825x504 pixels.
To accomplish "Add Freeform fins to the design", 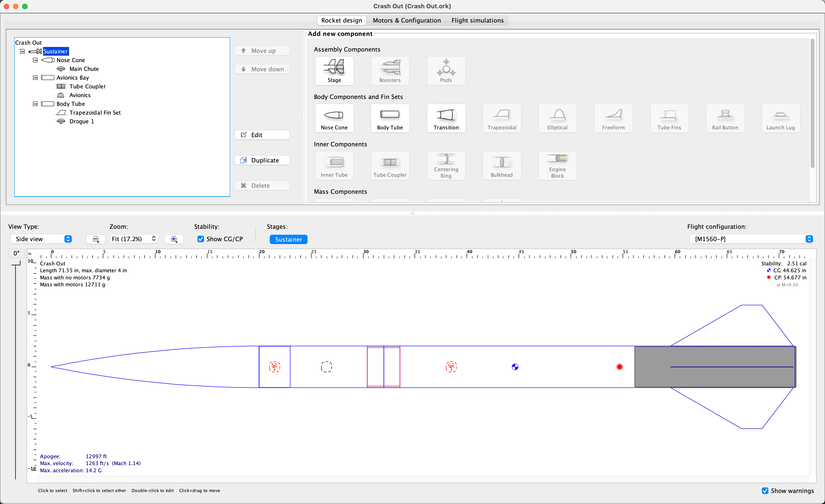I will point(613,118).
